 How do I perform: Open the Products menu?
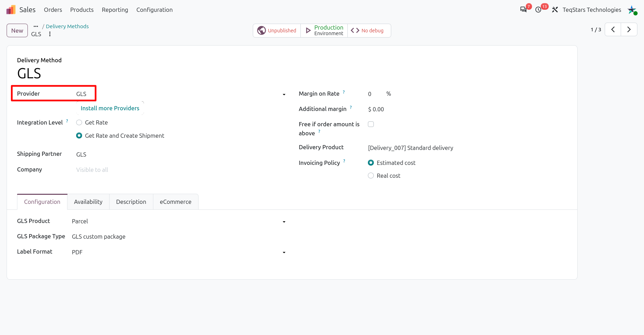tap(82, 10)
